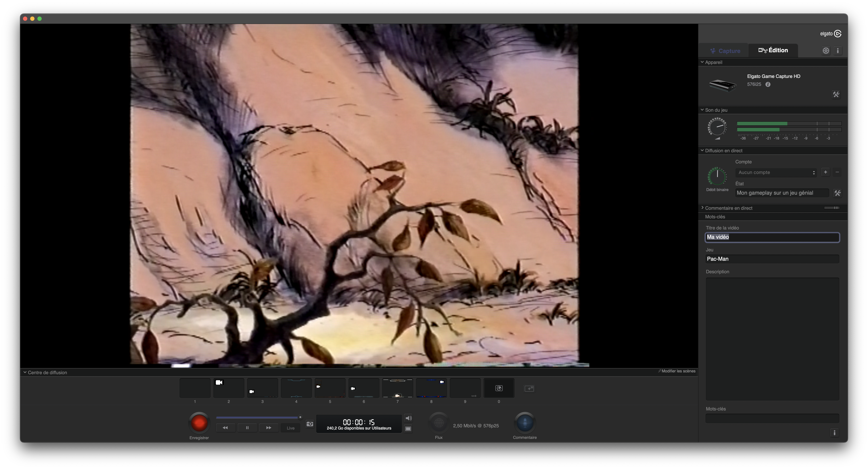Open info button next to gear

[x=838, y=50]
